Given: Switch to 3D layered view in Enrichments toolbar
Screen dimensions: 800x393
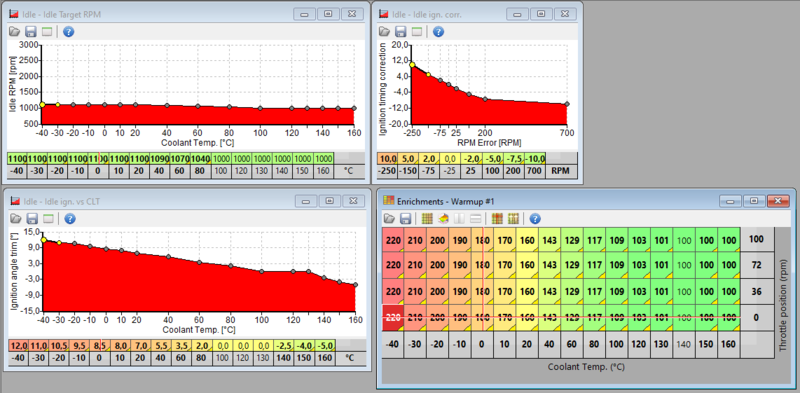Looking at the screenshot, I should click(x=443, y=218).
